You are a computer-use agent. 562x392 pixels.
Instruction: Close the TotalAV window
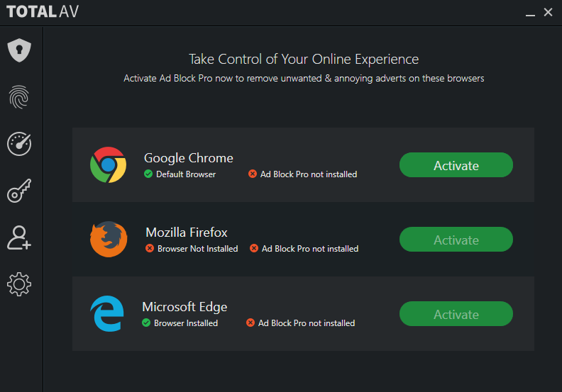(548, 12)
